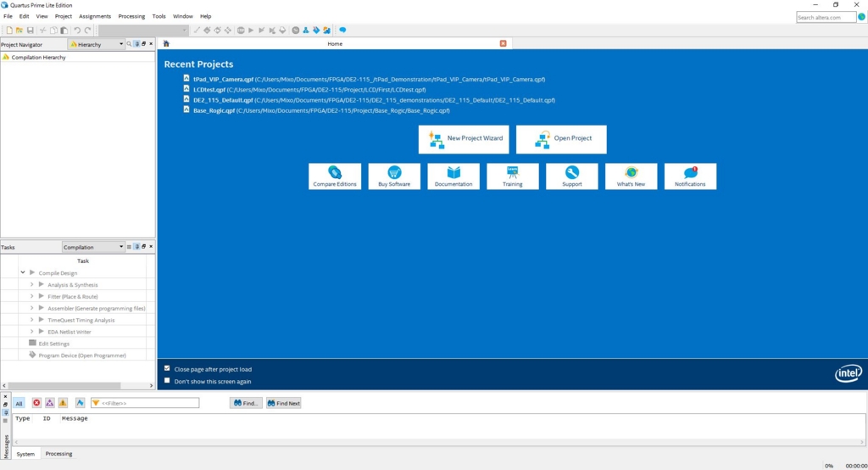Expand EDA Netlist Writer task
The image size is (868, 470).
click(x=31, y=332)
